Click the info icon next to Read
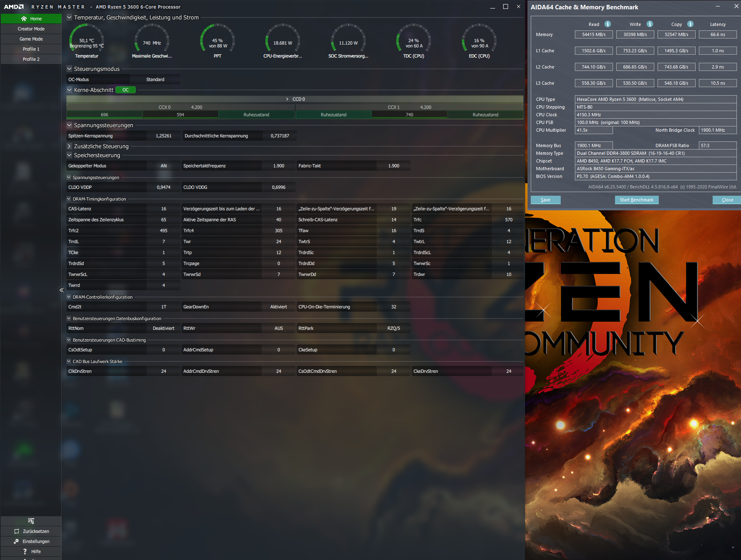 (x=608, y=24)
